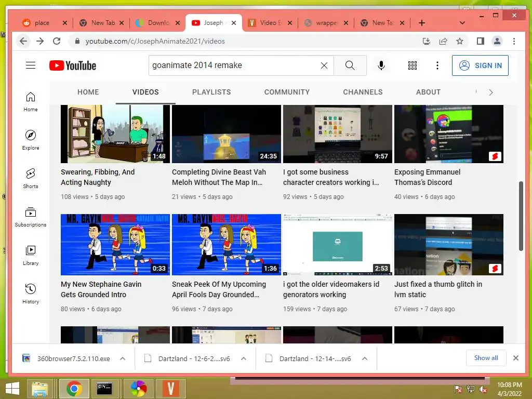Click the YouTube logo
The image size is (532, 399).
pyautogui.click(x=73, y=65)
